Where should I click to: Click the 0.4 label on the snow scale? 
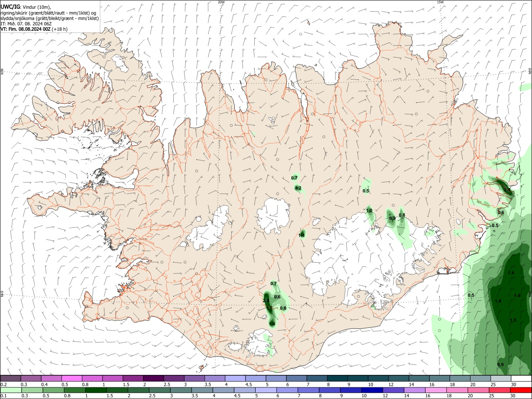44,384
